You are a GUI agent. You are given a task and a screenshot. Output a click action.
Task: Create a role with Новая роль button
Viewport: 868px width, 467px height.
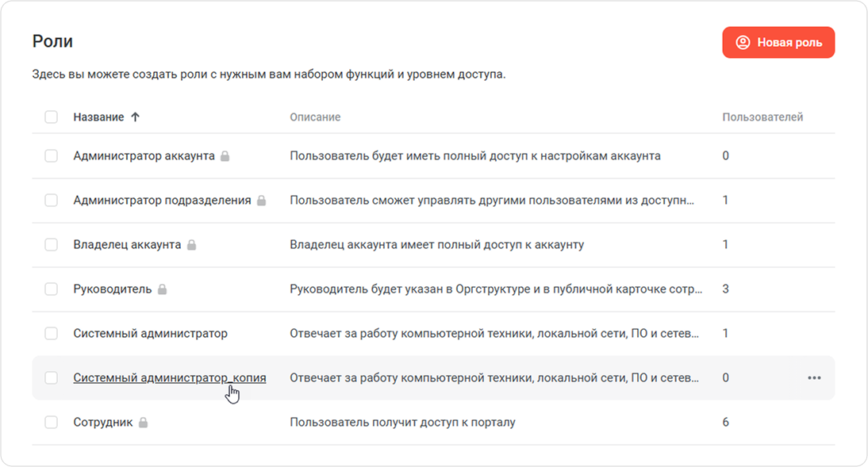tap(778, 43)
